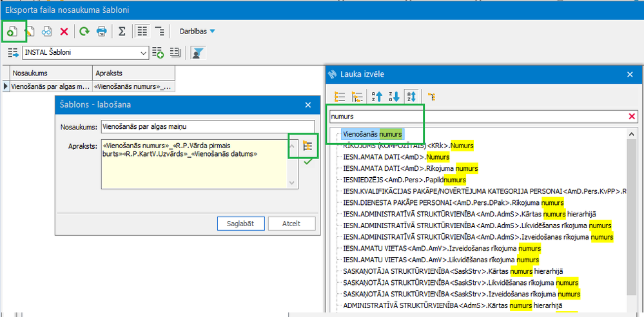644x317 pixels.
Task: Select the Vienošanās numurs field
Action: [374, 134]
